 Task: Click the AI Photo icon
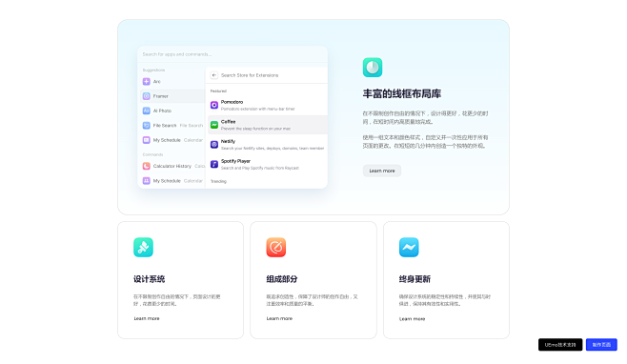click(x=147, y=111)
